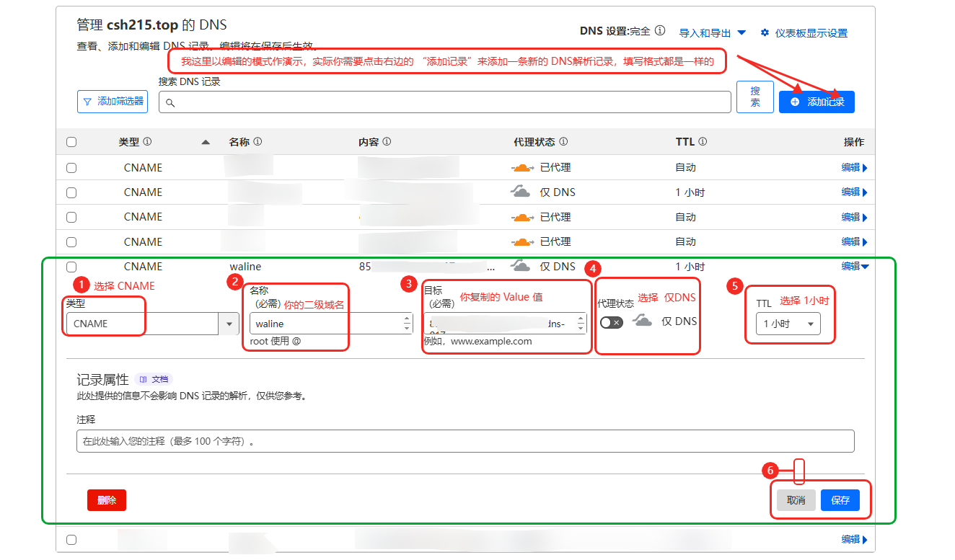Click the info icon beside DNS 设置
The width and height of the screenshot is (955, 560).
pyautogui.click(x=660, y=32)
